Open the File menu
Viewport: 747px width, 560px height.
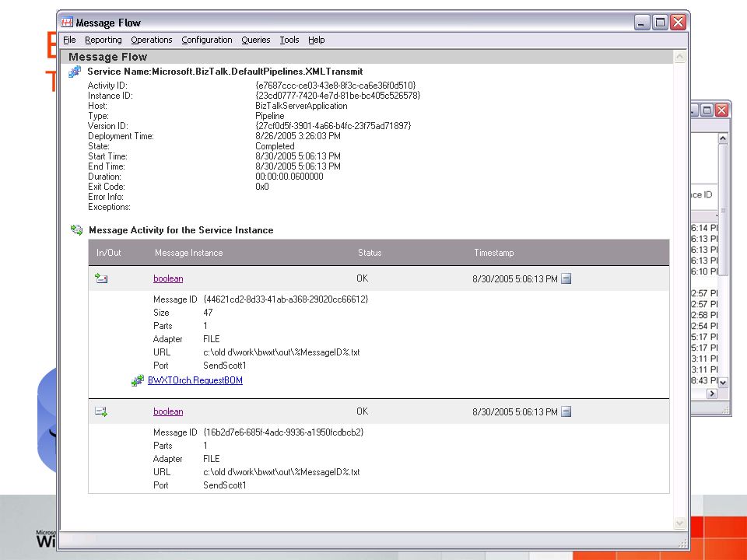coord(69,40)
